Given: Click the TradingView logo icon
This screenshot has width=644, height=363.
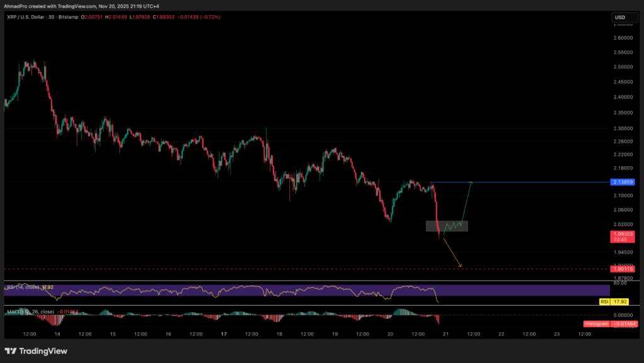Looking at the screenshot, I should [12, 351].
